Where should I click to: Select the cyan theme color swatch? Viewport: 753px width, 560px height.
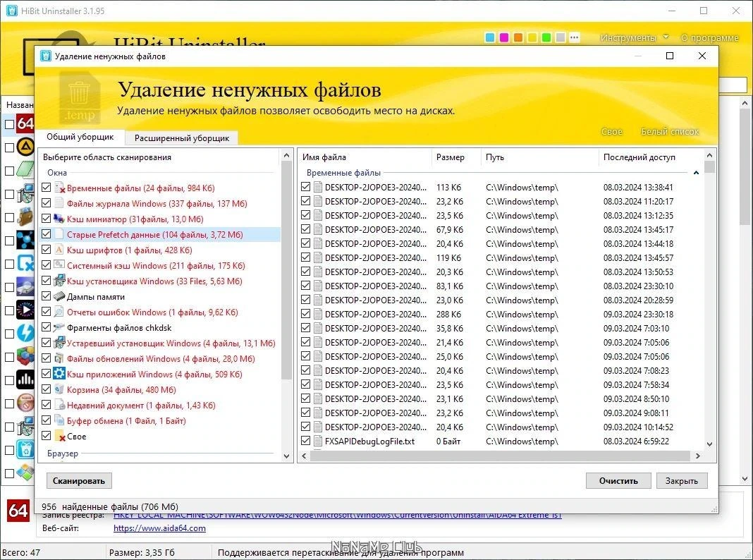click(x=490, y=37)
